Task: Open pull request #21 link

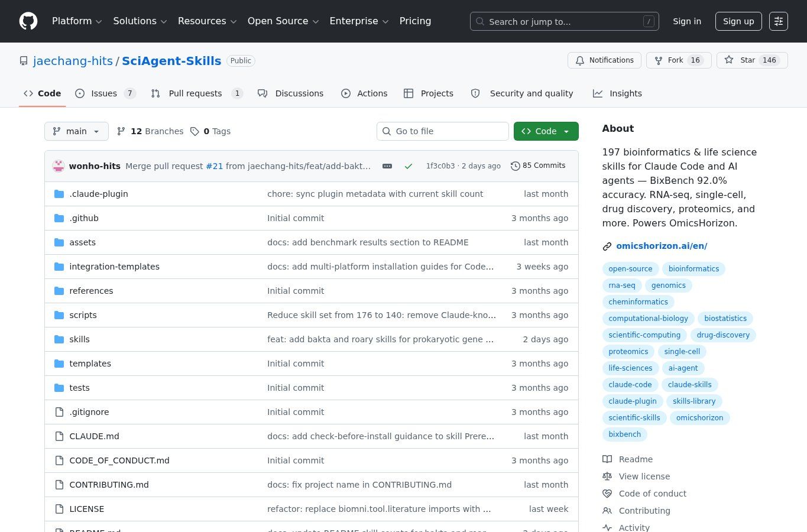Action: [x=214, y=166]
